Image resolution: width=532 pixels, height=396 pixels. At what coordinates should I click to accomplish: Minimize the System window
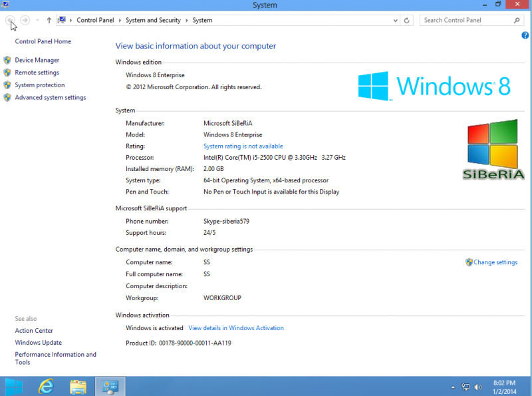[485, 5]
